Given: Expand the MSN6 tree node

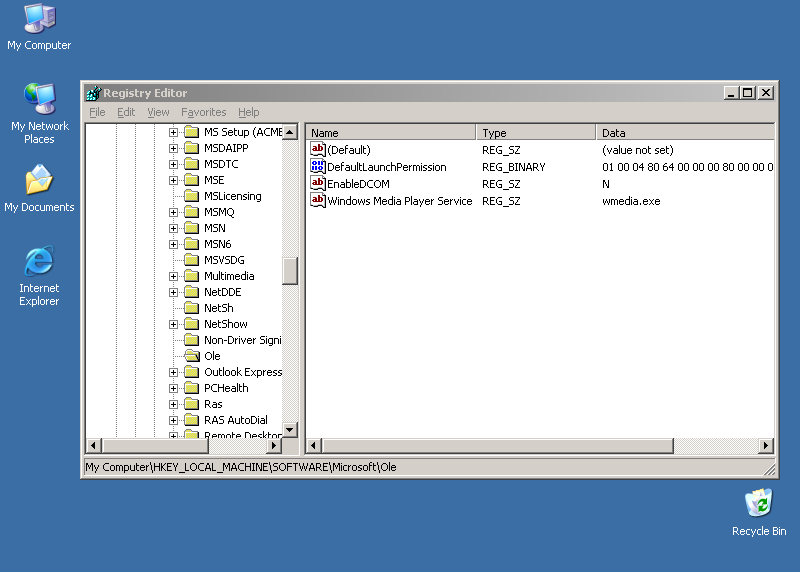Looking at the screenshot, I should click(173, 244).
